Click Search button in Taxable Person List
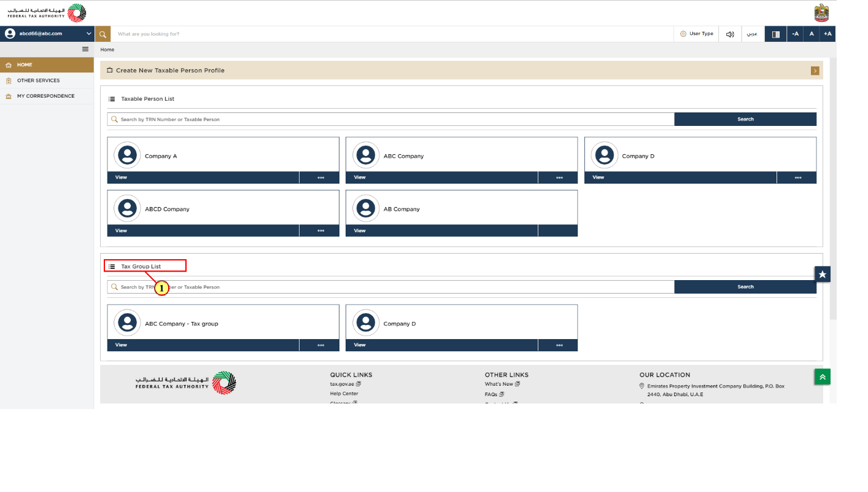 (x=745, y=119)
